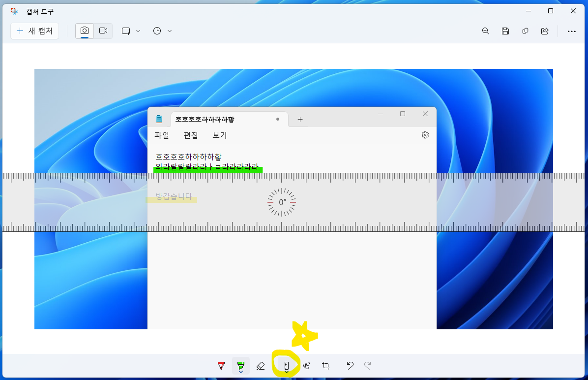588x380 pixels.
Task: Share the capture with the share icon
Action: pos(545,31)
